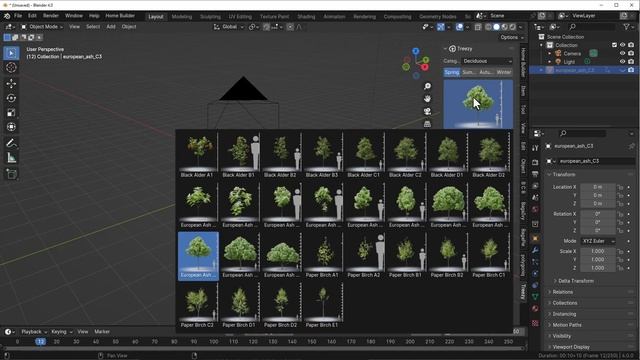Click the viewport navigation gizmo
Viewport: 640px width, 360px height.
pyautogui.click(x=416, y=63)
